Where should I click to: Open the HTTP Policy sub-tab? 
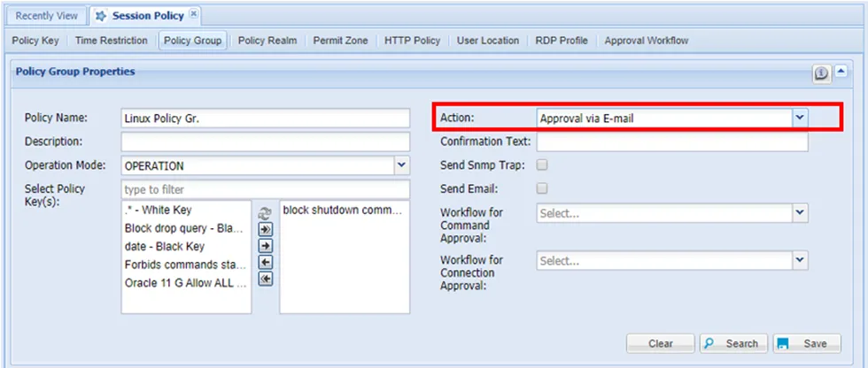pyautogui.click(x=413, y=41)
